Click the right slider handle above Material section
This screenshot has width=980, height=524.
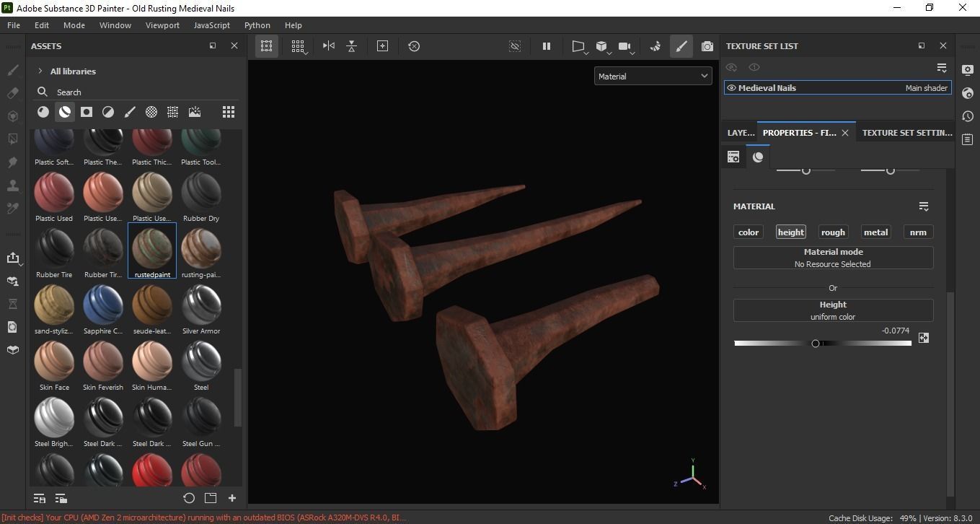[891, 170]
